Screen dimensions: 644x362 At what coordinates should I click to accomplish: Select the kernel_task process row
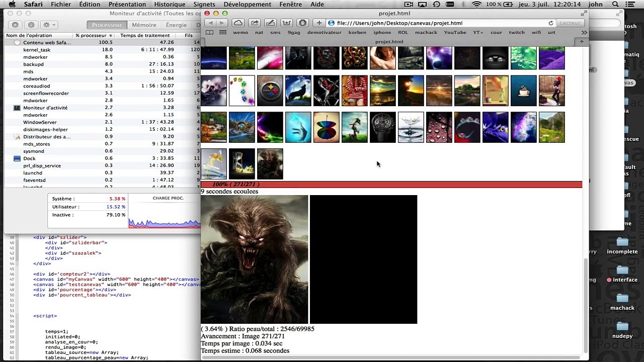[x=37, y=50]
